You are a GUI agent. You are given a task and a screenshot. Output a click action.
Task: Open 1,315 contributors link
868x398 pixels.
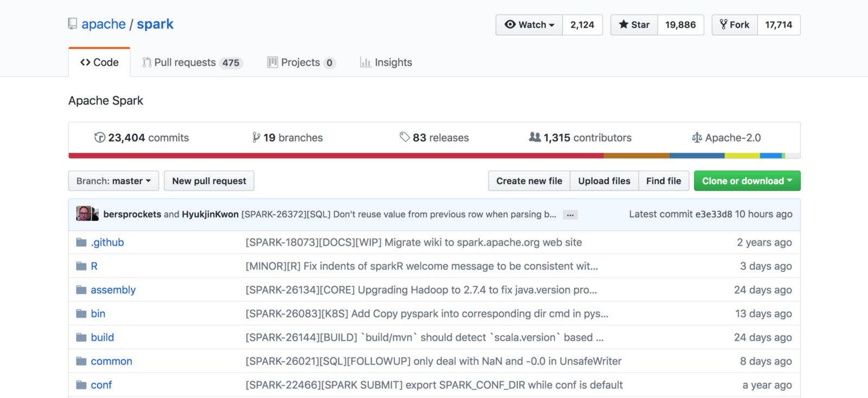[x=580, y=138]
